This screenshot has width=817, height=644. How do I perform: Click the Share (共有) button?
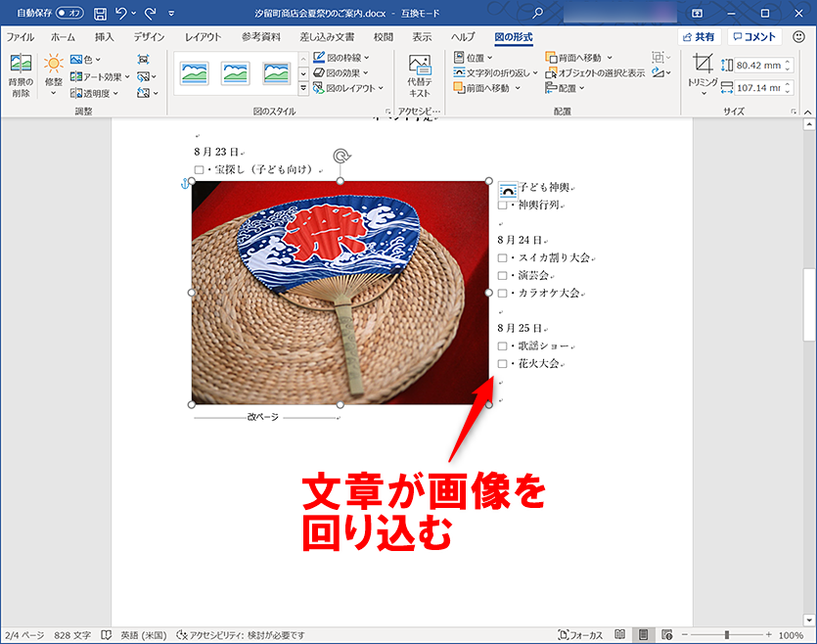point(697,37)
